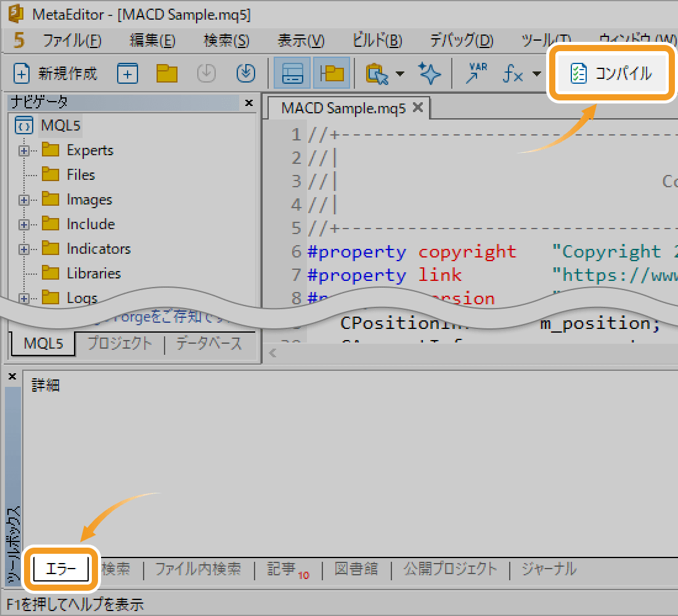The height and width of the screenshot is (616, 678).
Task: Switch to the ジャーナル tab
Action: 549,569
